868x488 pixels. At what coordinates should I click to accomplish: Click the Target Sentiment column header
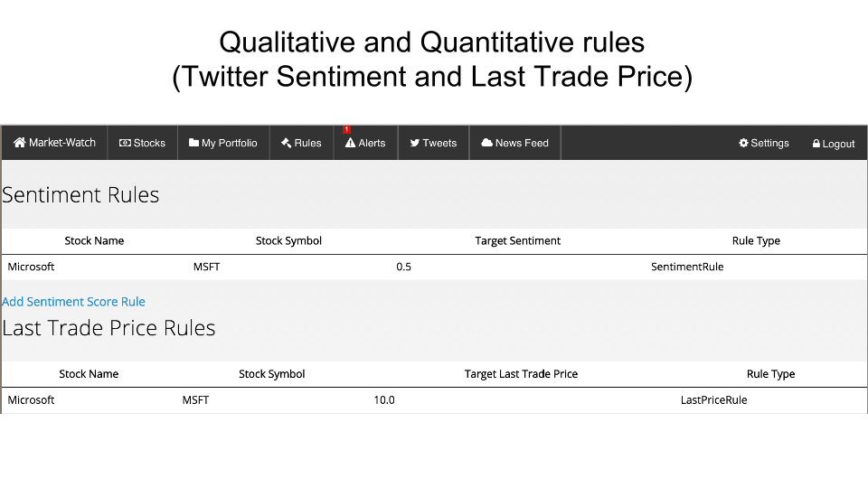pos(517,240)
